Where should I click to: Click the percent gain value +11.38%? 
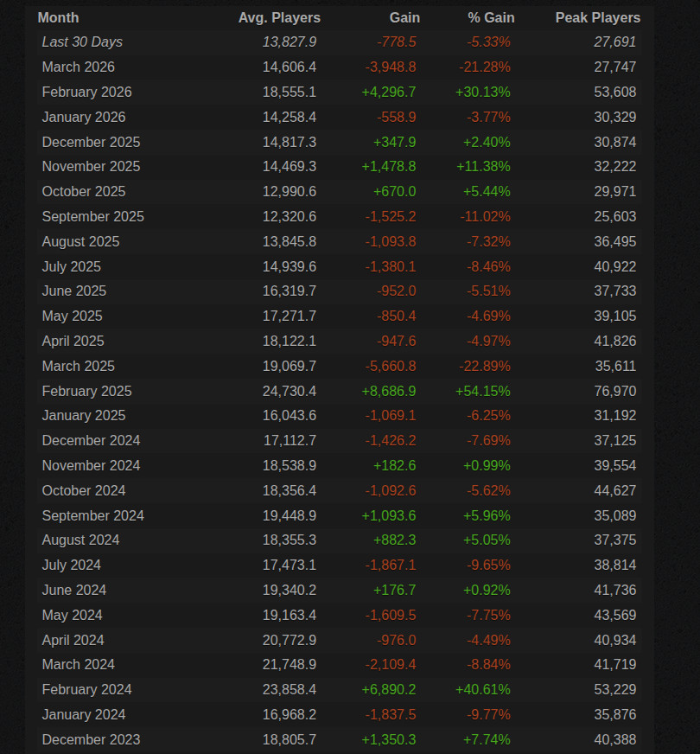click(483, 166)
